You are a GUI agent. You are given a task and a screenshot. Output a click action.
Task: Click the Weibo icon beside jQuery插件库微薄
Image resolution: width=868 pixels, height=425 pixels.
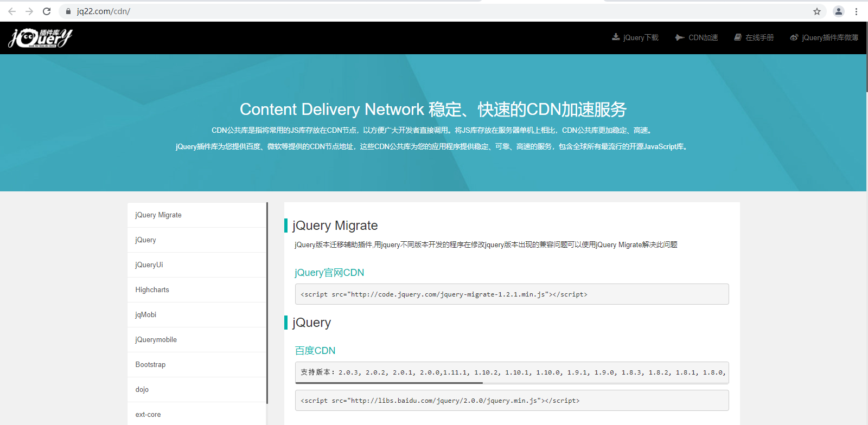[x=794, y=37]
